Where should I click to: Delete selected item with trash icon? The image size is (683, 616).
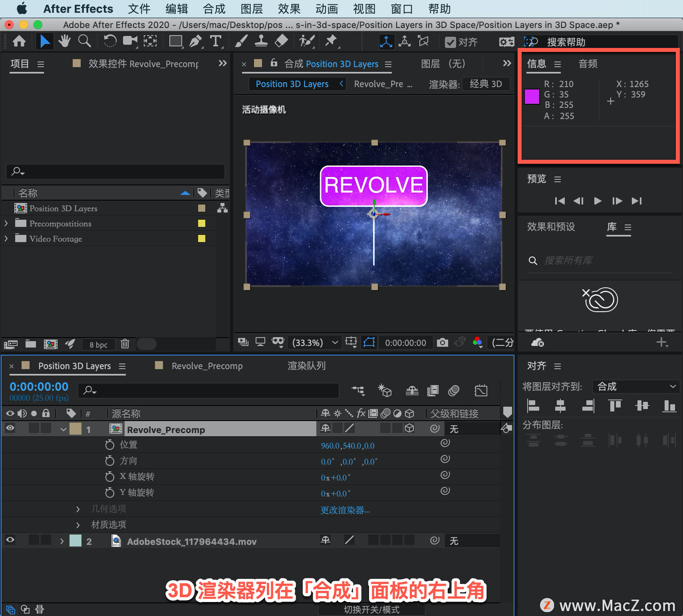[125, 344]
